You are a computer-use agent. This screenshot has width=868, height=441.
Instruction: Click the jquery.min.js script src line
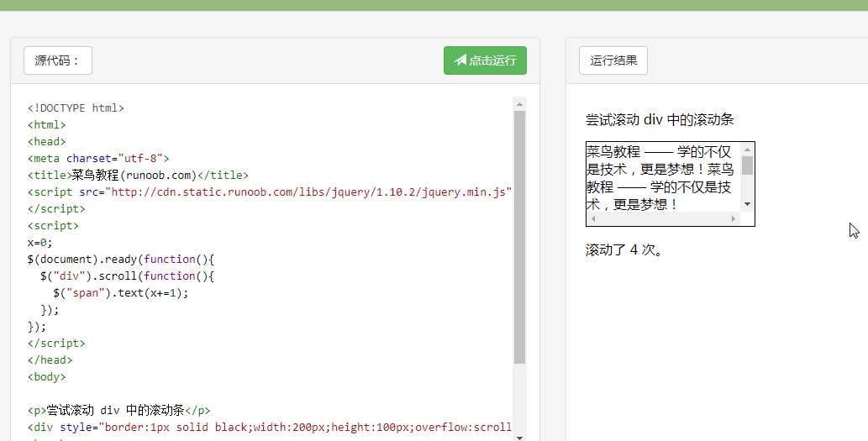pyautogui.click(x=270, y=192)
